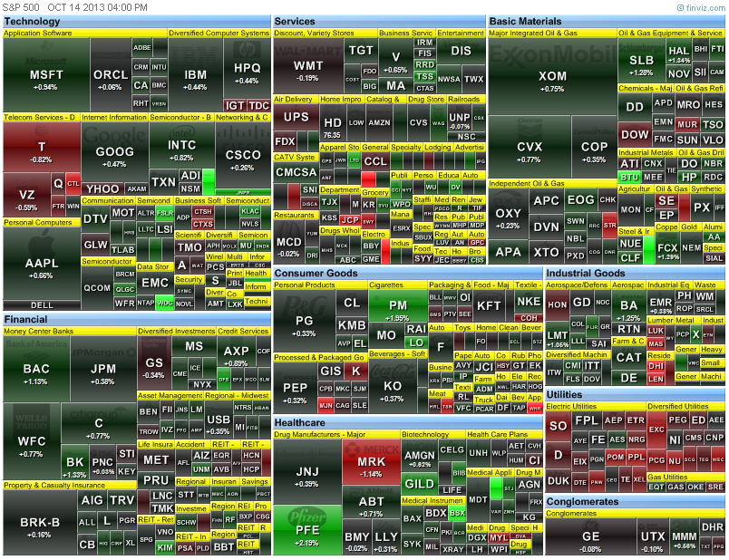
Task: Click the Utilities sector header
Action: pos(565,394)
